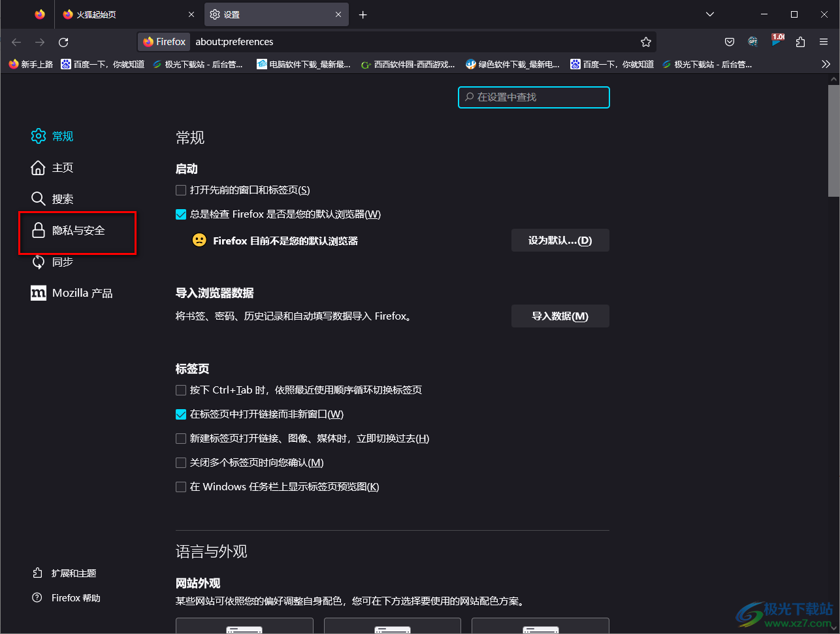Open 扩展和主题 at sidebar bottom
Screen dimensions: 840x634
[x=65, y=573]
